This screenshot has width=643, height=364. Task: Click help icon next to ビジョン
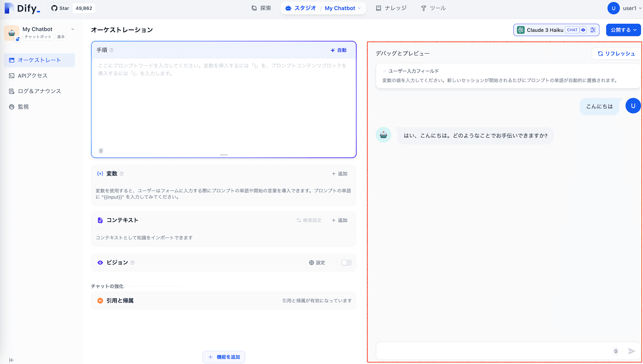132,263
